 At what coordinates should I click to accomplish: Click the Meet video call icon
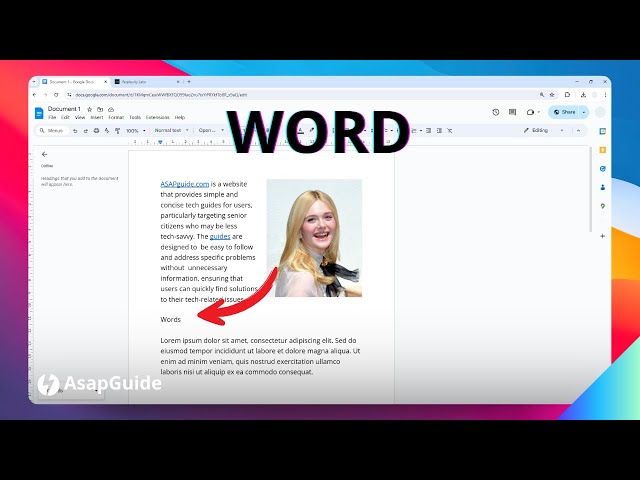point(531,112)
